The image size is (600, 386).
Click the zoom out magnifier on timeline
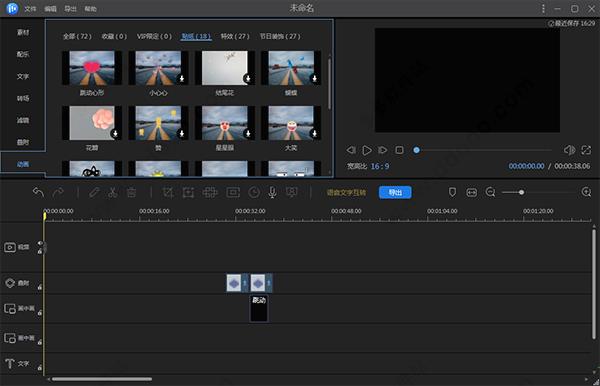tap(490, 192)
